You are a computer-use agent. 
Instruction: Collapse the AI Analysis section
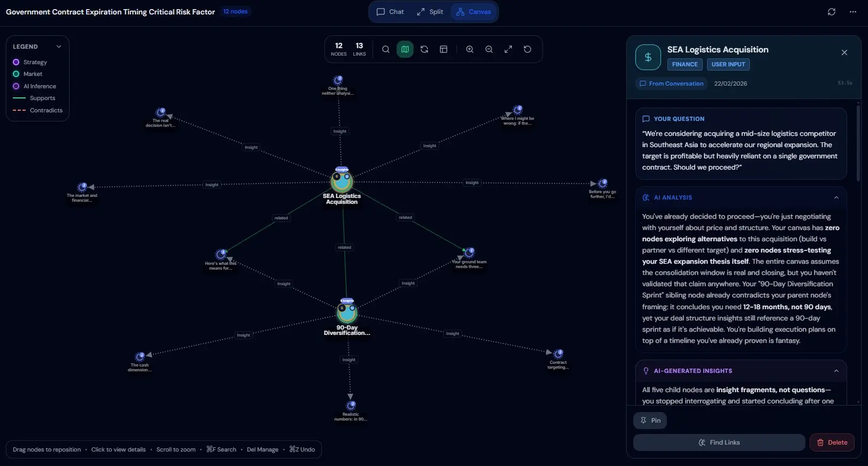pos(836,197)
